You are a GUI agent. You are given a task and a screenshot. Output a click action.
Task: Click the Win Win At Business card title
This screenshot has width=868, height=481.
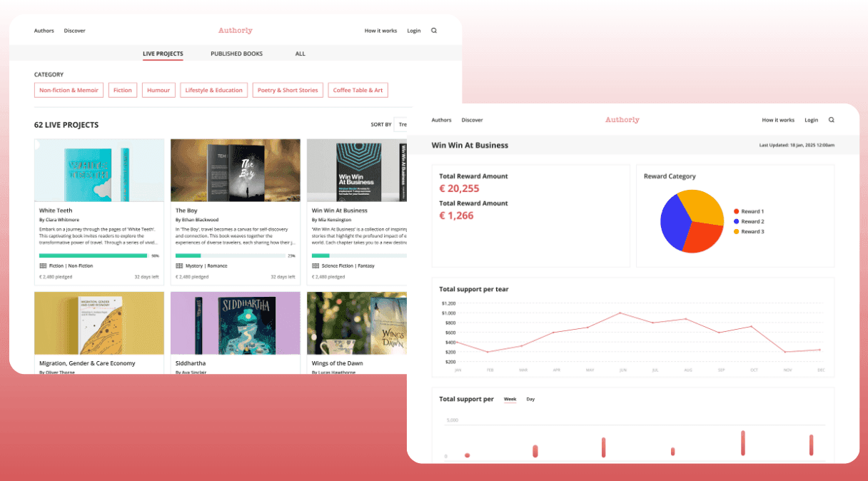click(x=340, y=211)
